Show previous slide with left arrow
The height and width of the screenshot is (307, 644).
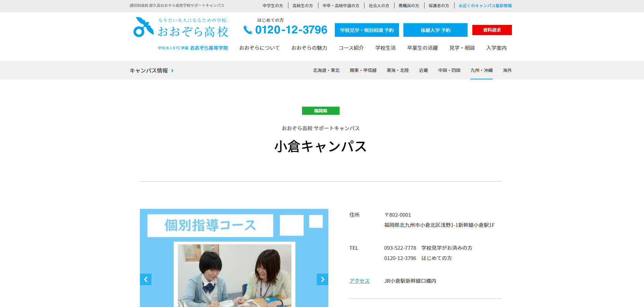tap(146, 279)
